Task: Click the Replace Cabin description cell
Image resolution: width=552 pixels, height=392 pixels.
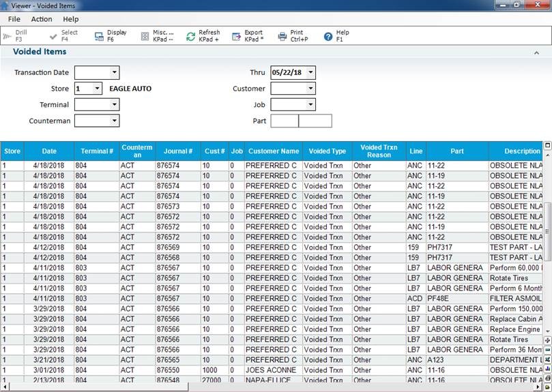Action: [516, 319]
